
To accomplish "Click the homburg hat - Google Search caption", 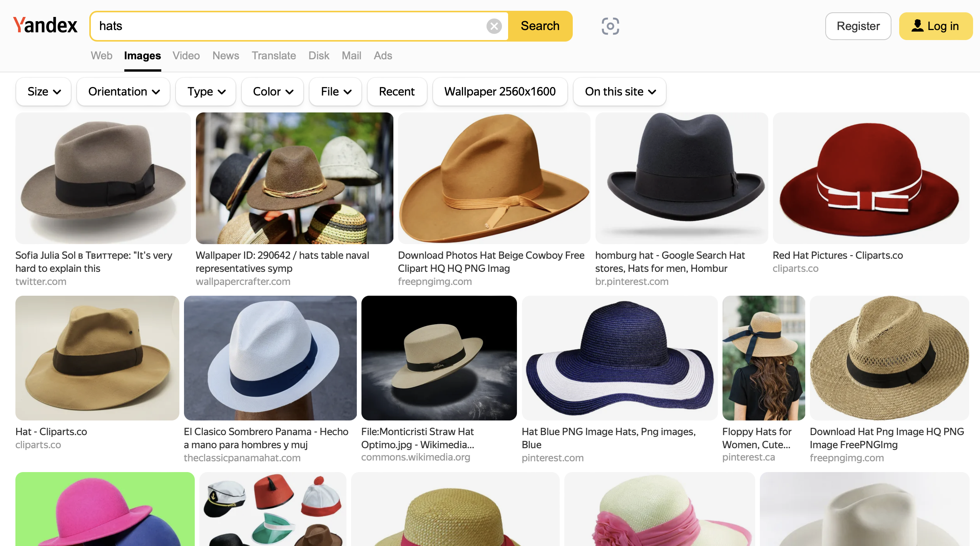I will coord(670,262).
